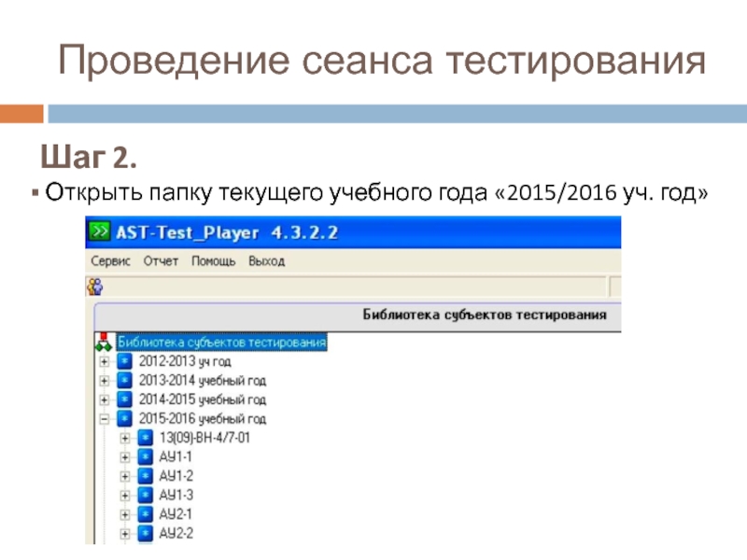The height and width of the screenshot is (560, 747).
Task: Select group АУ1-1 label
Action: (176, 456)
